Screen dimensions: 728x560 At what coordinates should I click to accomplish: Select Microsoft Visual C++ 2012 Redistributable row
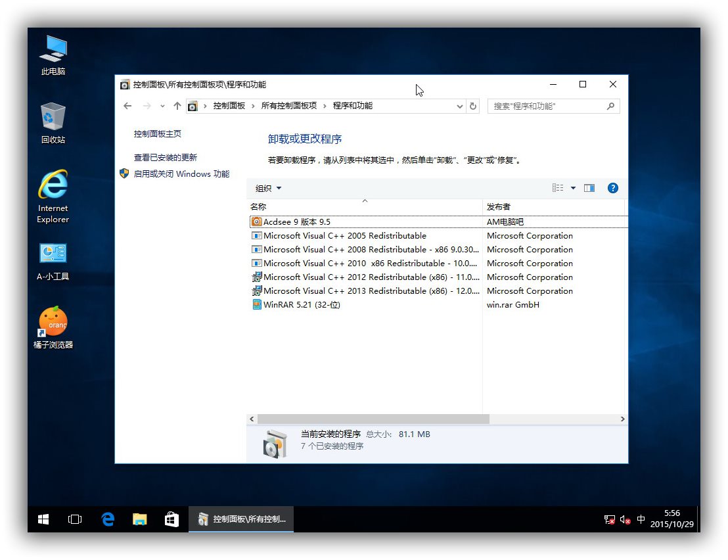[x=438, y=277]
